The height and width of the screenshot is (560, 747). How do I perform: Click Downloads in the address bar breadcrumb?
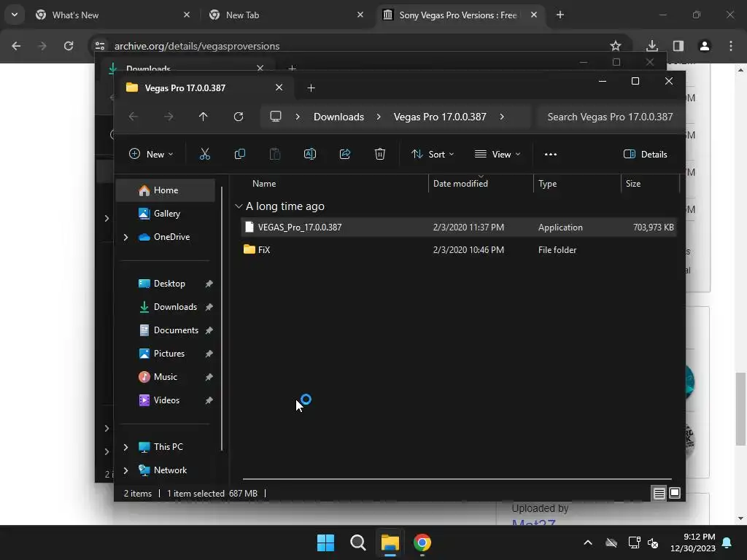[338, 117]
